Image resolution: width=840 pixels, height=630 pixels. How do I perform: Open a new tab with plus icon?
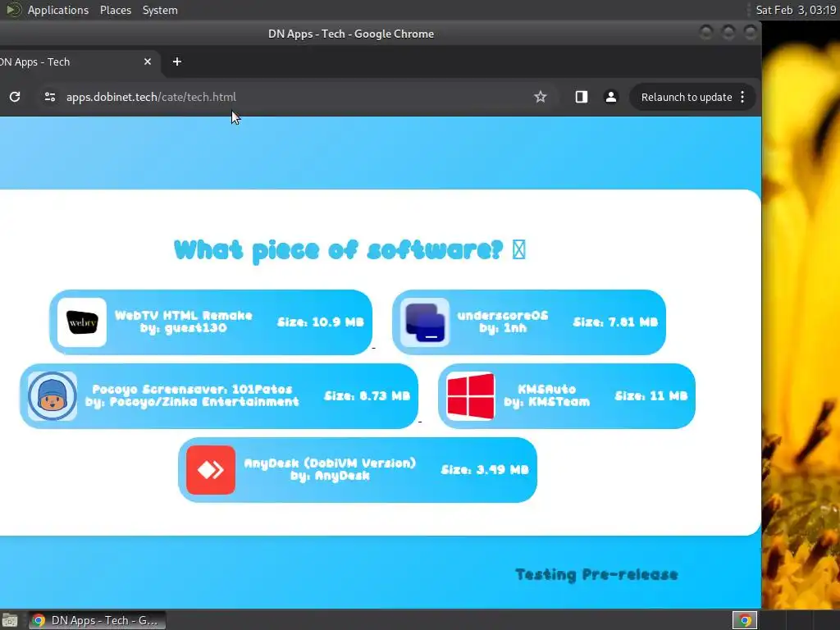177,62
